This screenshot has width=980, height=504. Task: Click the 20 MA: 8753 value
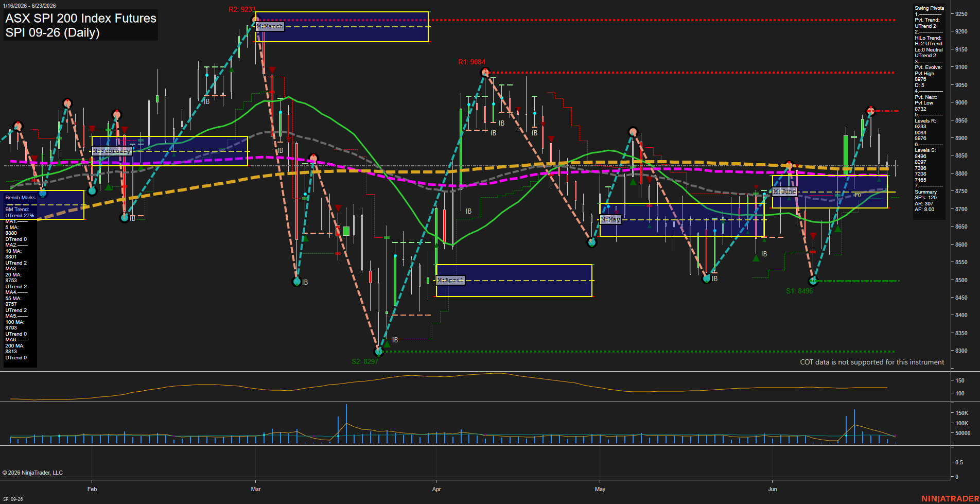[x=13, y=277]
